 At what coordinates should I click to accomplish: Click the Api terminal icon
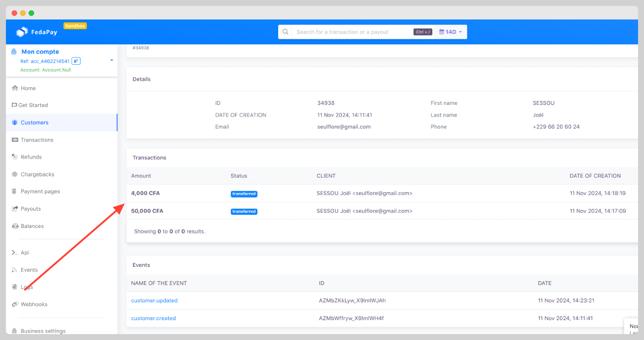tap(15, 252)
